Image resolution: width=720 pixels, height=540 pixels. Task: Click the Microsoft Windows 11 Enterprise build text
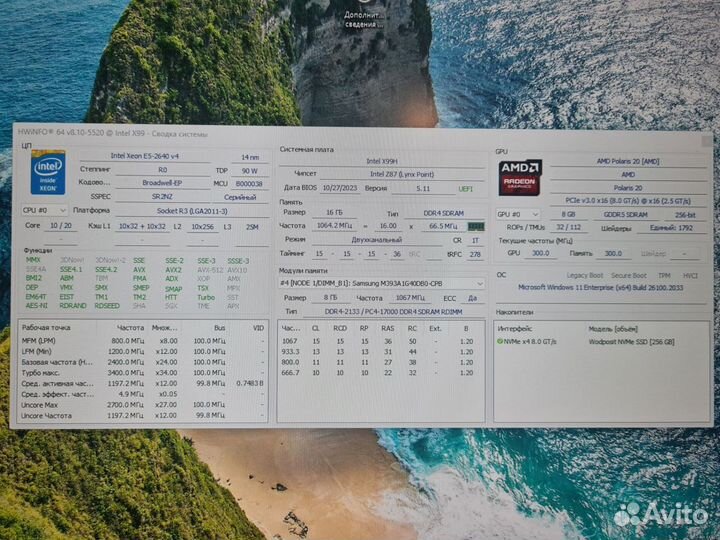click(601, 287)
